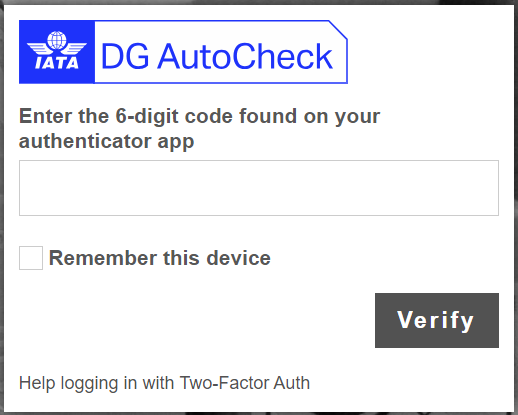The height and width of the screenshot is (415, 518).
Task: Click the IATA globe logo icon
Action: point(57,51)
